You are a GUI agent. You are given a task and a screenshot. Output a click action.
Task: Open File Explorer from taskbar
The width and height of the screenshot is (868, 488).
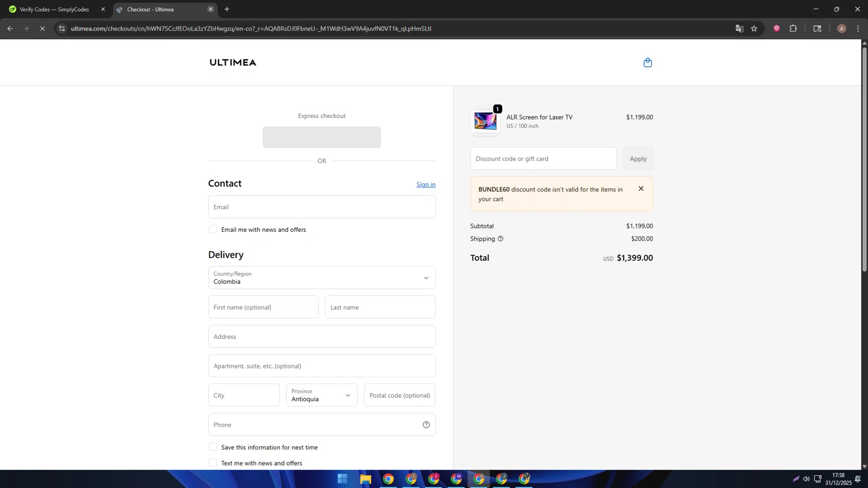(365, 479)
